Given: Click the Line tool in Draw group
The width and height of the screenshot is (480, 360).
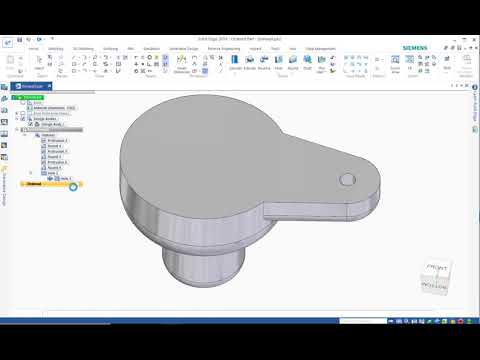Looking at the screenshot, I should tap(74, 57).
